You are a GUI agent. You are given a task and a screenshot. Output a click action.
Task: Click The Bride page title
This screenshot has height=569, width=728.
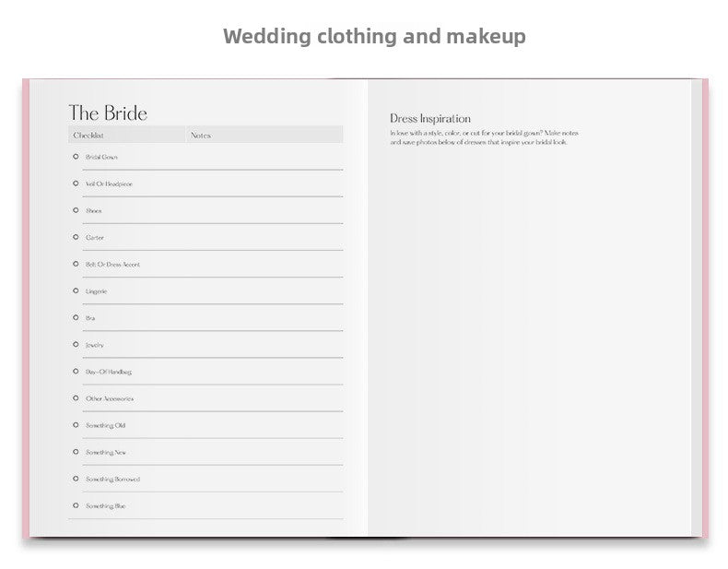pos(108,113)
